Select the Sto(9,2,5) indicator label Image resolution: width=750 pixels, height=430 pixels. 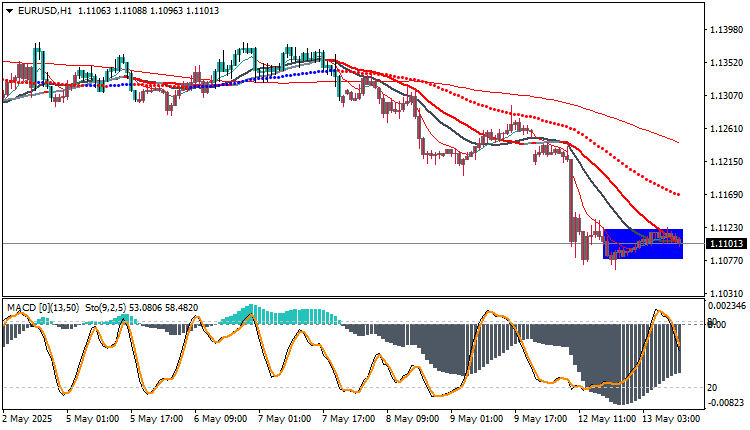point(105,308)
